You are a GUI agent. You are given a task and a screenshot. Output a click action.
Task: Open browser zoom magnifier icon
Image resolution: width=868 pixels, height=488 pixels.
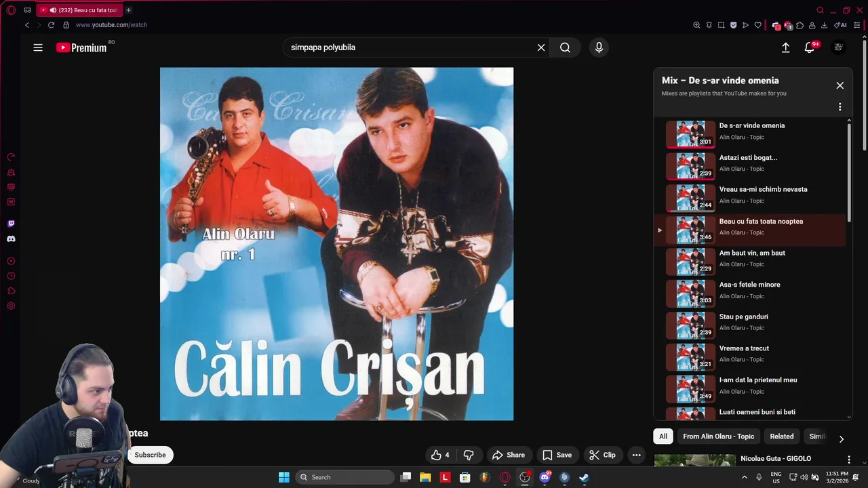696,25
